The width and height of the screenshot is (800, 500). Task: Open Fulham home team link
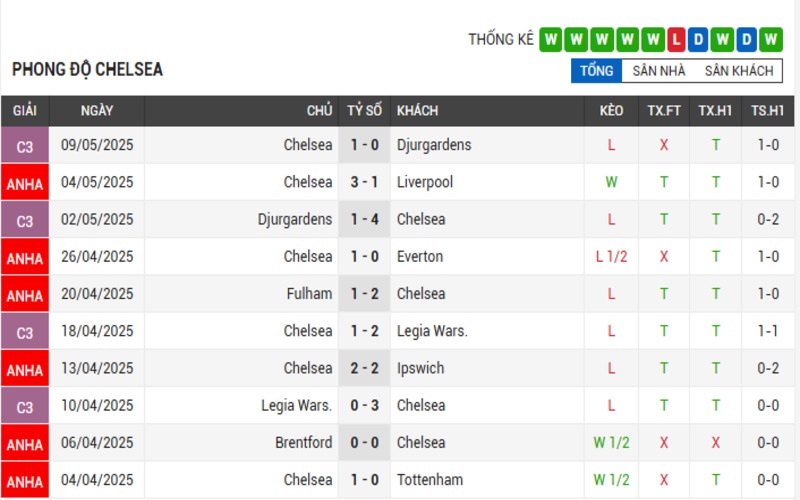point(309,294)
